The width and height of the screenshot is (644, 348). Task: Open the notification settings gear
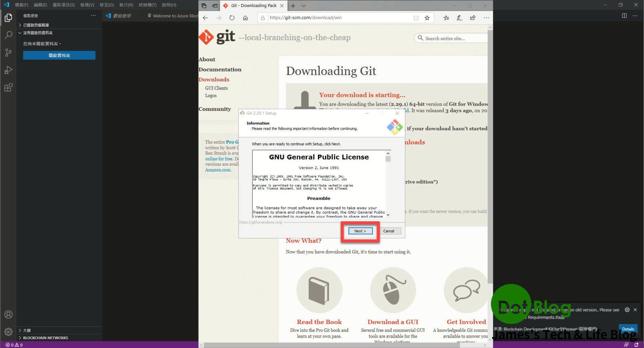pyautogui.click(x=627, y=310)
